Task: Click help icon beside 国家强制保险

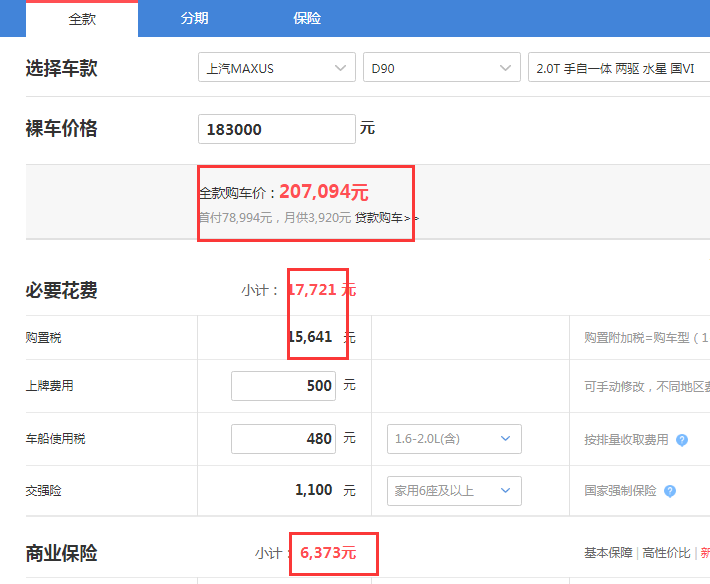Action: pos(670,491)
